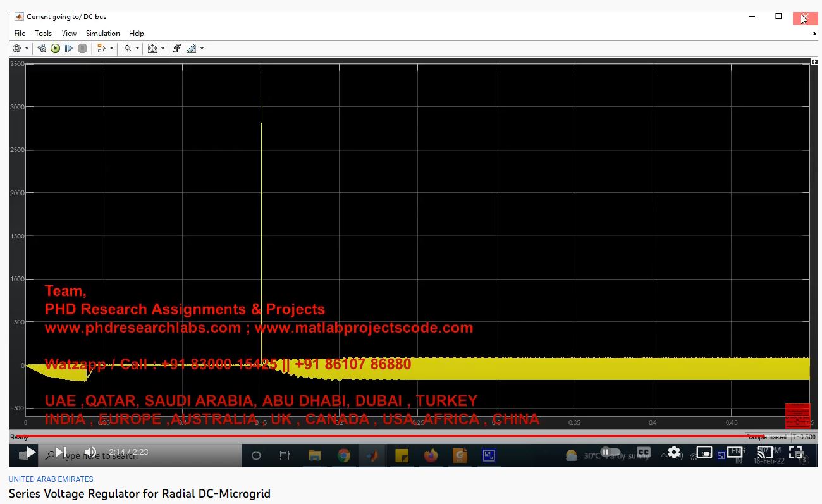The width and height of the screenshot is (822, 504).
Task: Open the Help menu
Action: [x=137, y=34]
